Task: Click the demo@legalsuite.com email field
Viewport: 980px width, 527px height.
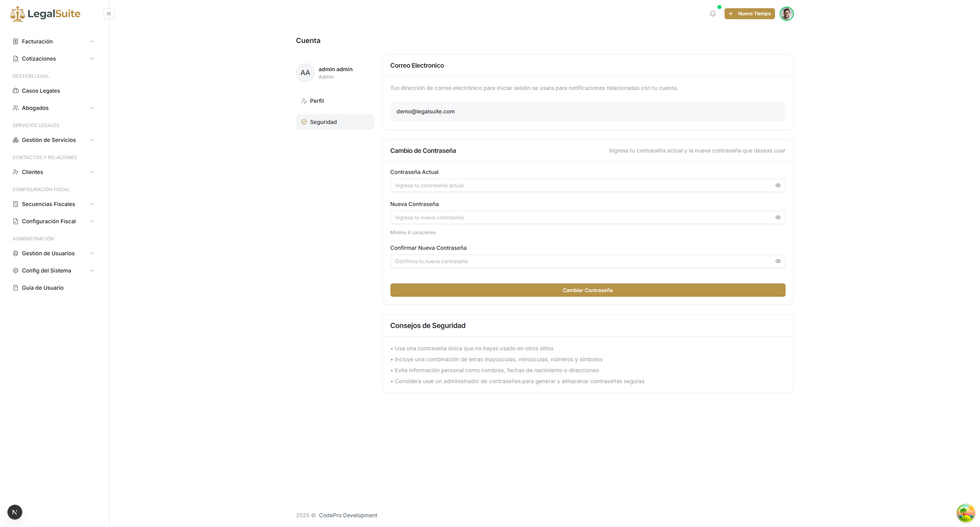Action: [x=587, y=111]
